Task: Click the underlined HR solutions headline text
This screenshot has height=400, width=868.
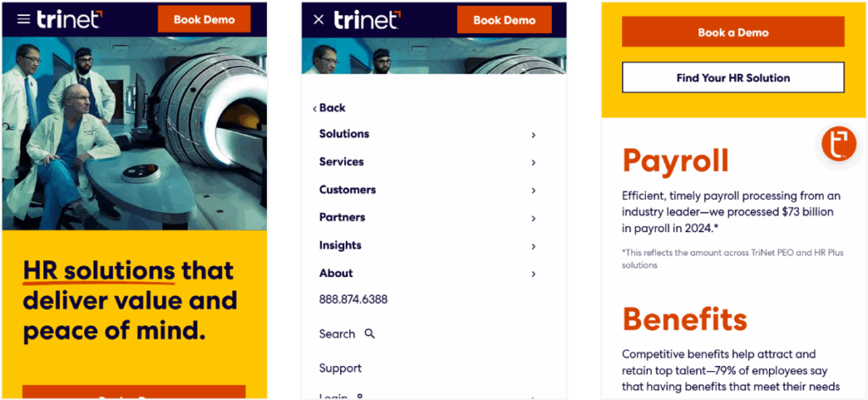Action: point(99,272)
